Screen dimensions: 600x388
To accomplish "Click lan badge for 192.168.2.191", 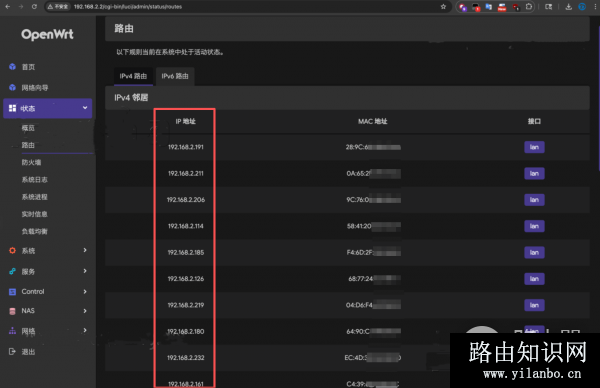I will pyautogui.click(x=534, y=147).
